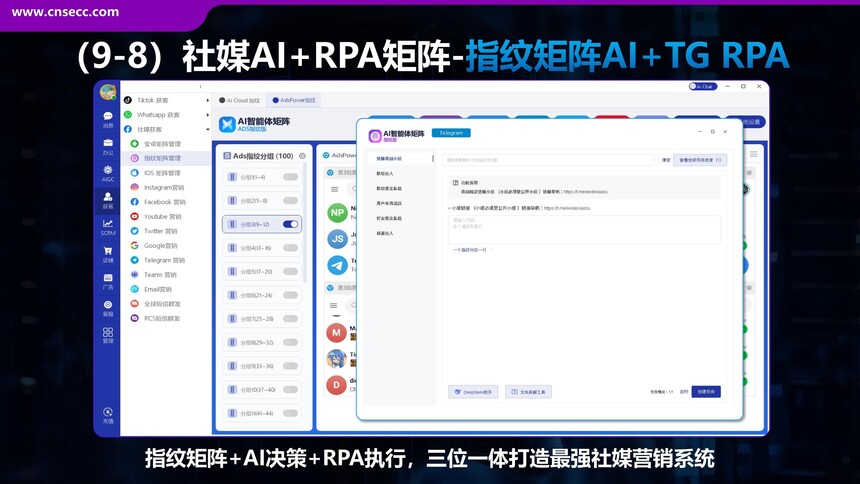The height and width of the screenshot is (484, 860).
Task: Select the red M avatar contact
Action: (x=336, y=332)
